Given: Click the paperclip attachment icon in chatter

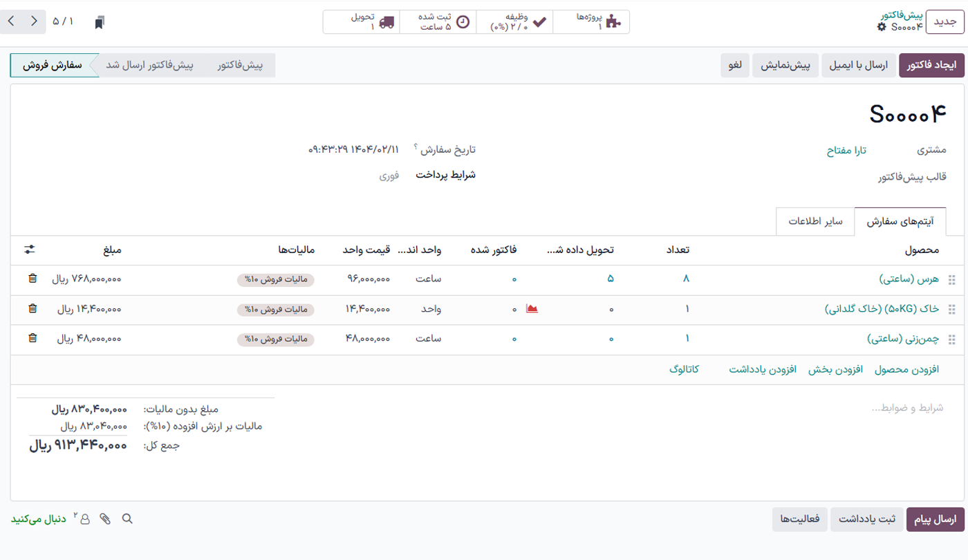Looking at the screenshot, I should [106, 518].
